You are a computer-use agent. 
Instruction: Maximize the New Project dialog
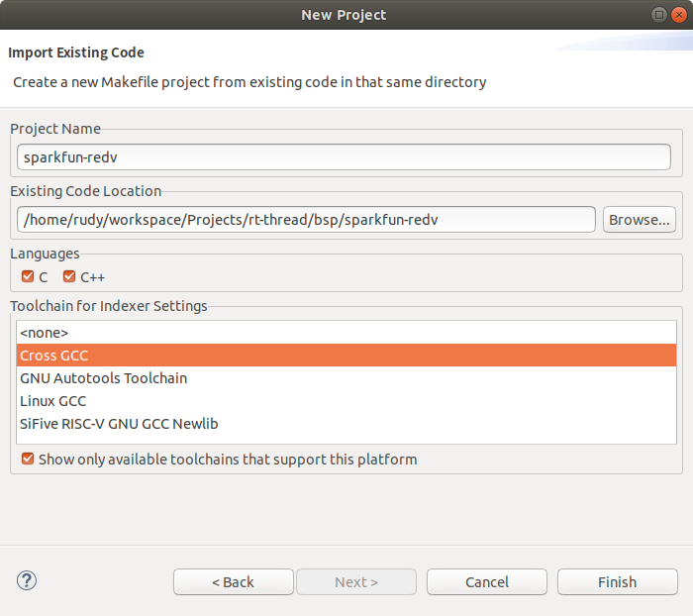(x=659, y=15)
